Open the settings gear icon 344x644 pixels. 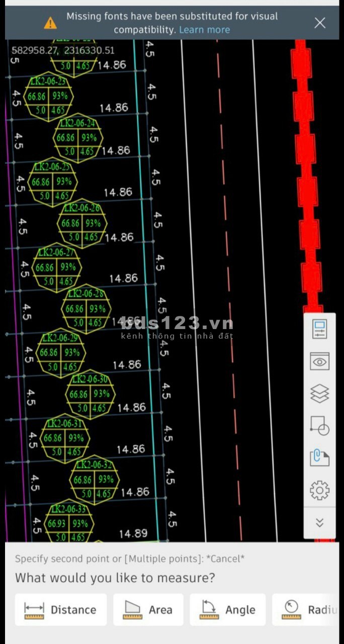(320, 490)
